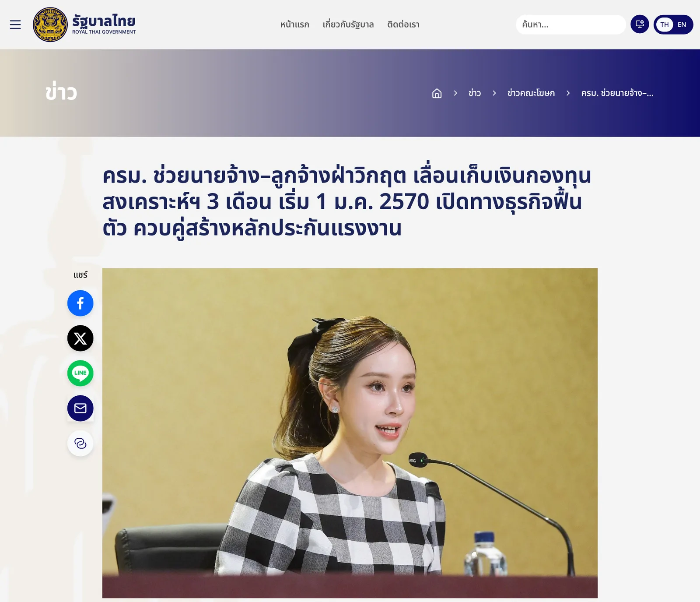Go to home via breadcrumb house icon
Viewport: 700px width, 602px height.
pos(437,93)
